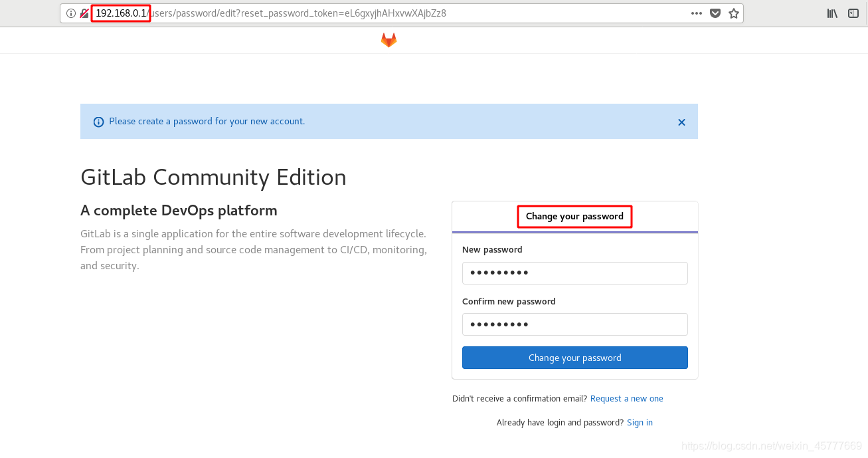Click the site information icon in address bar

[x=71, y=13]
